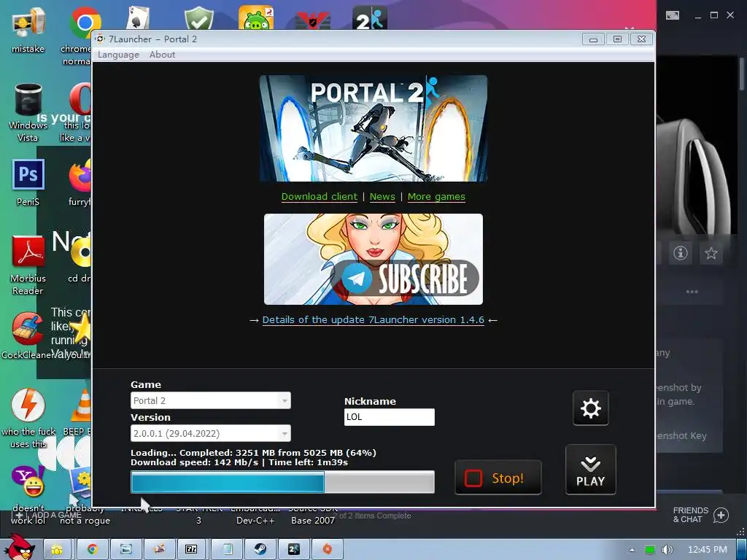Follow the Download client link
Screen dimensions: 747x560
pyautogui.click(x=320, y=197)
